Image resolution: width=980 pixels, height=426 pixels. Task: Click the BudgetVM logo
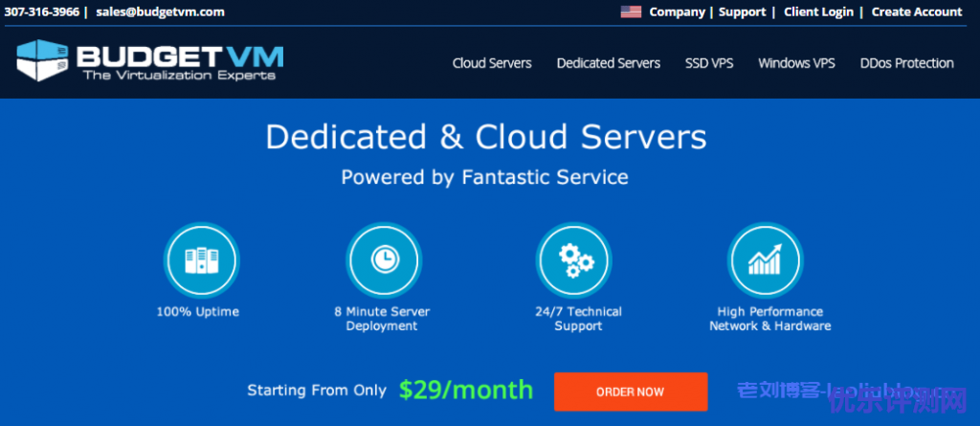[x=149, y=60]
